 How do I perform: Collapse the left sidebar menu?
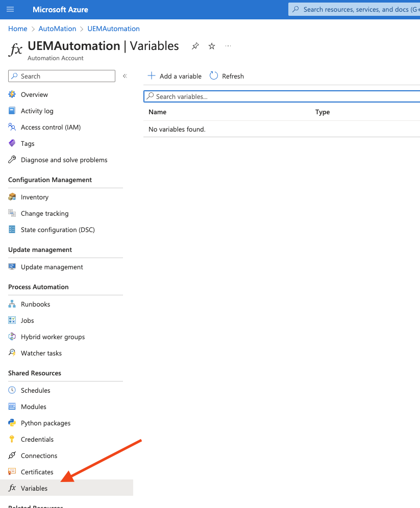pyautogui.click(x=125, y=76)
